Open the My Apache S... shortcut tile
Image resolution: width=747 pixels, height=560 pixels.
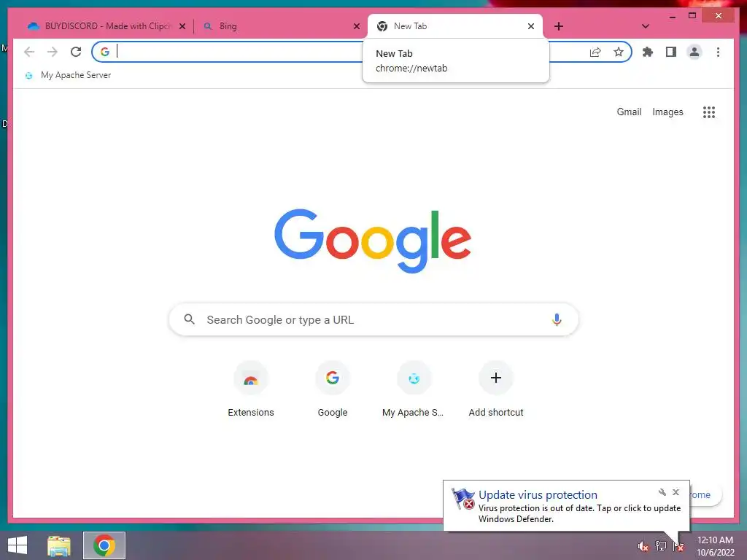(x=414, y=390)
